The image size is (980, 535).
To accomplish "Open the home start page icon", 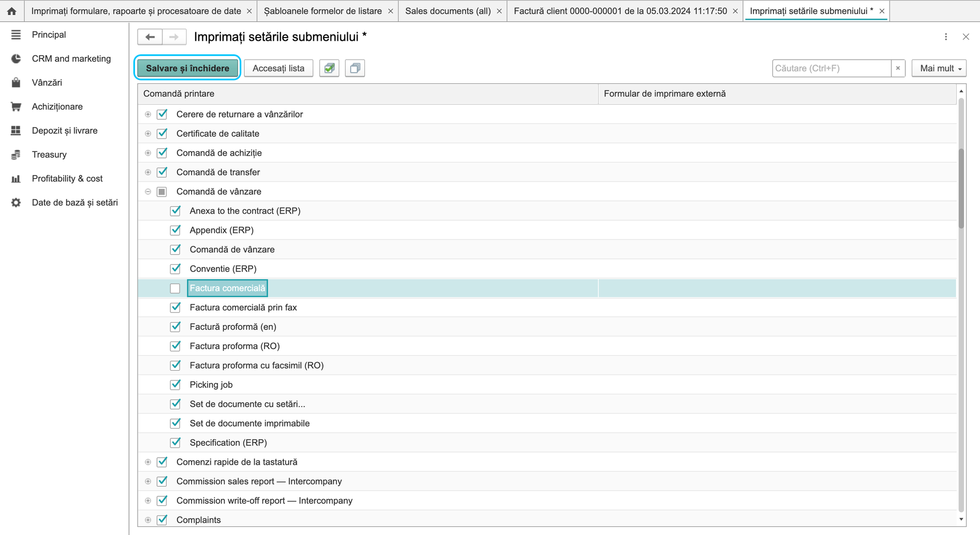I will pos(11,11).
